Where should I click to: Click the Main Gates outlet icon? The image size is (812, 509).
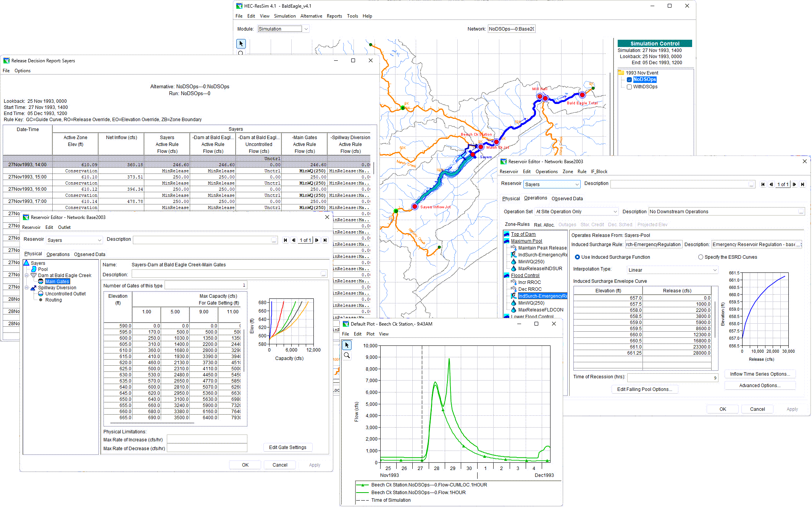[41, 281]
